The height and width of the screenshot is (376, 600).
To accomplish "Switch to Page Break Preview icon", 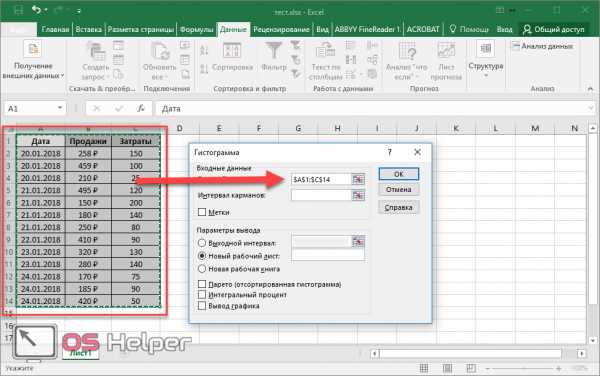I will (x=471, y=368).
